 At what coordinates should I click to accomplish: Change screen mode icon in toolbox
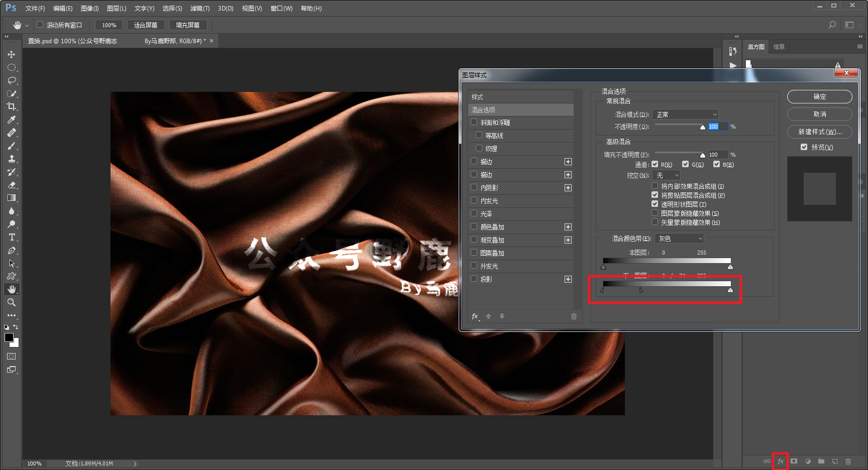tap(12, 370)
